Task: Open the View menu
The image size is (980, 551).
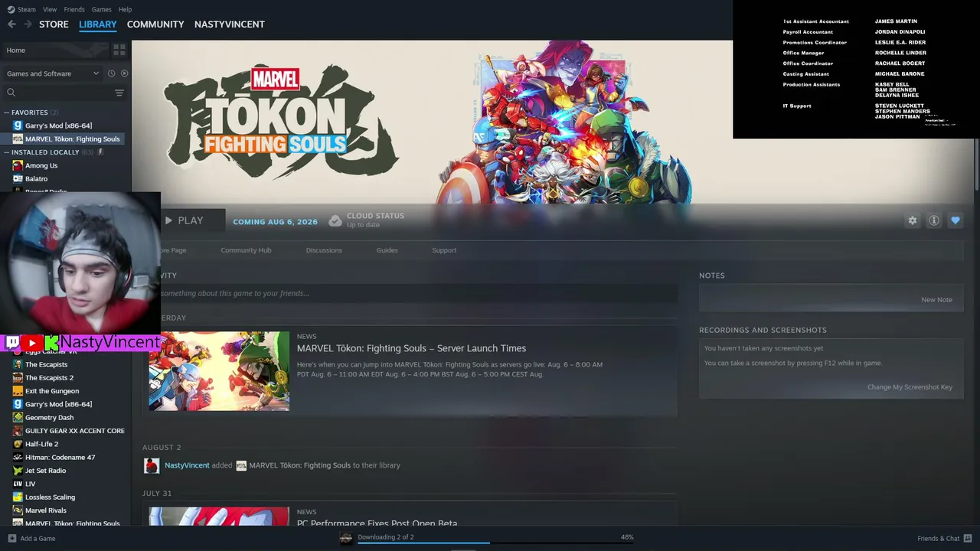Action: pyautogui.click(x=50, y=9)
